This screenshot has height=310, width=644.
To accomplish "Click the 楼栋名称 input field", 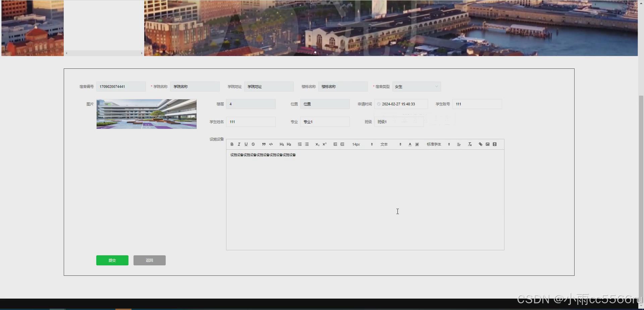I will [x=343, y=87].
